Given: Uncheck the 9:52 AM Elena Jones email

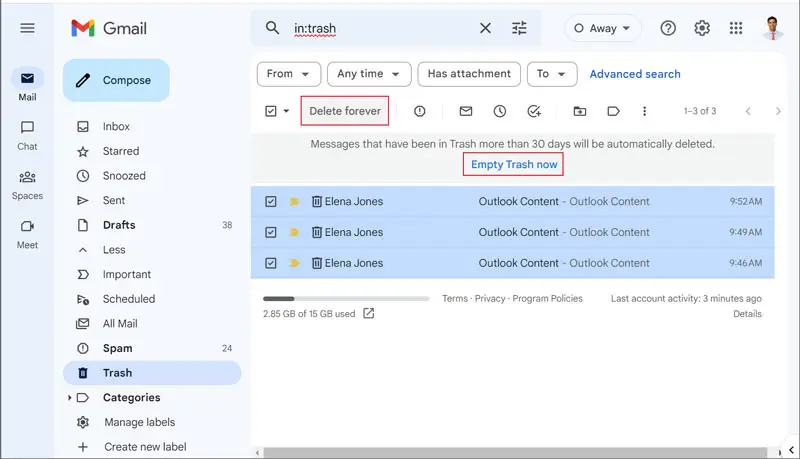Looking at the screenshot, I should point(271,202).
